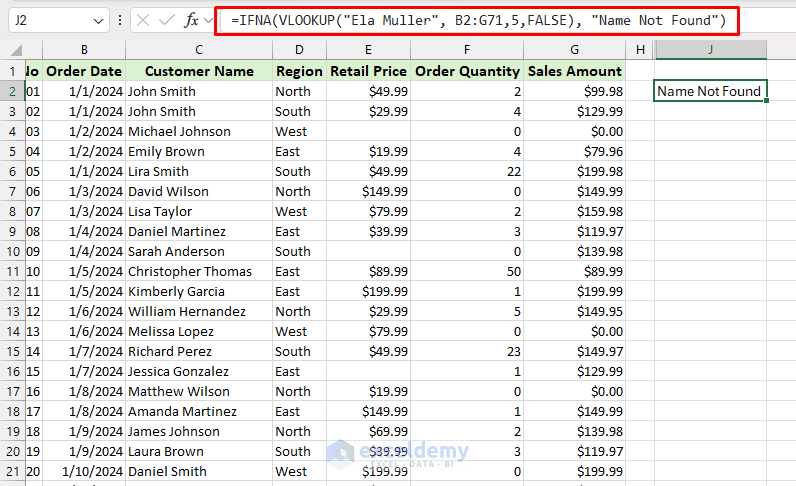The image size is (796, 486).
Task: Click the Region header cell
Action: coord(299,71)
